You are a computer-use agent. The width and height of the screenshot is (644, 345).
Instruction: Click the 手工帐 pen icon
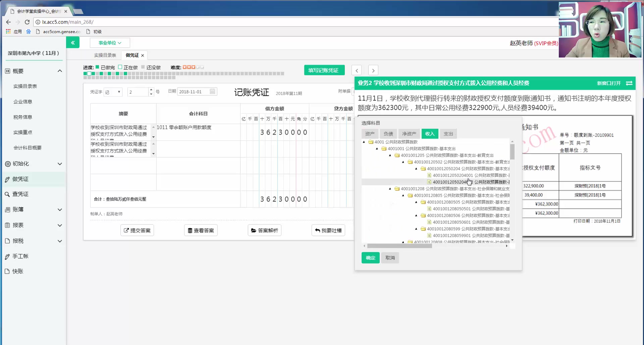tap(7, 256)
